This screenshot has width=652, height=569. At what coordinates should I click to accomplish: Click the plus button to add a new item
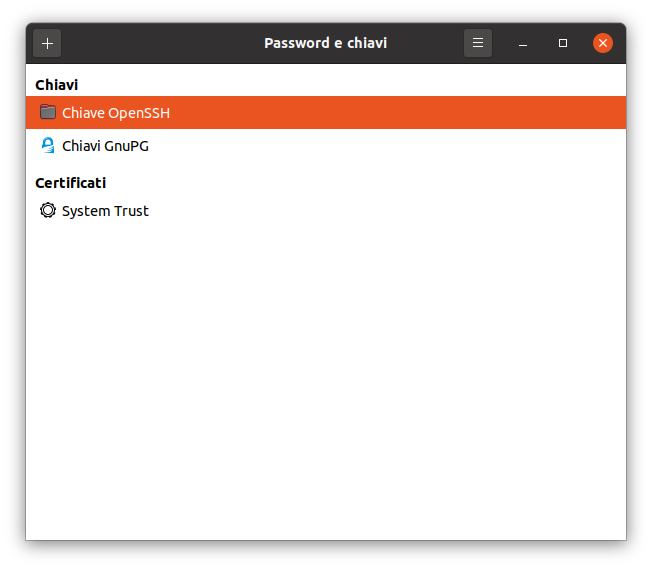pos(47,43)
